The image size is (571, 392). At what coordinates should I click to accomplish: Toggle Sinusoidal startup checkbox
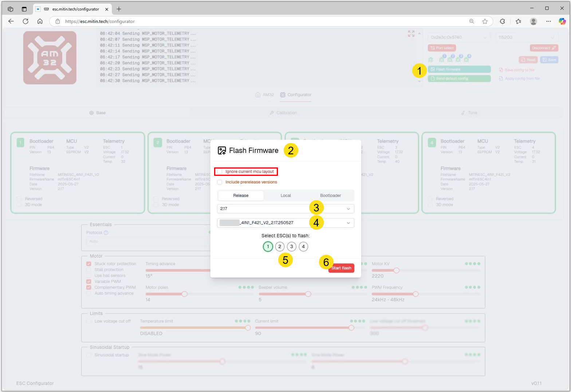pos(89,355)
